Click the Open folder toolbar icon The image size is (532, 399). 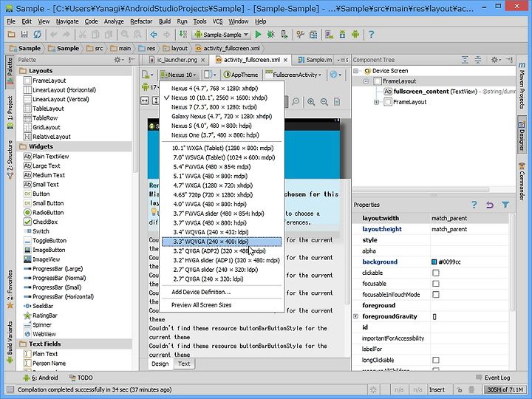coord(11,35)
